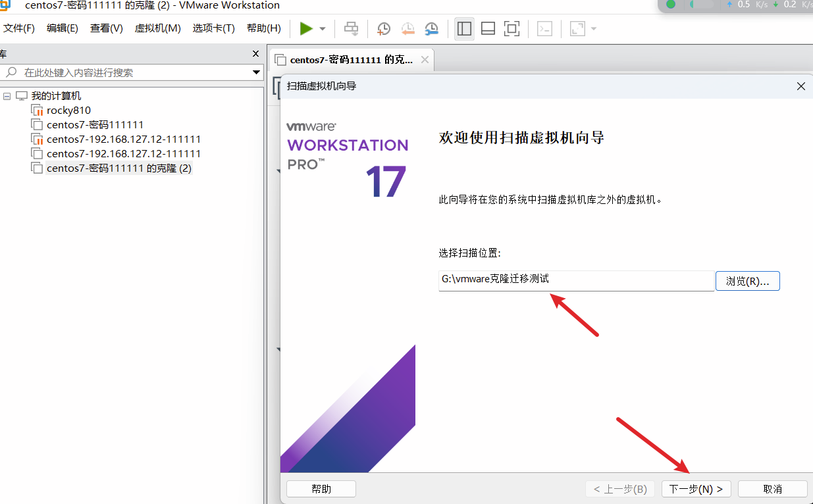The height and width of the screenshot is (504, 813).
Task: Click the Send Ctrl+Alt+Del toolbar icon
Action: (x=352, y=28)
